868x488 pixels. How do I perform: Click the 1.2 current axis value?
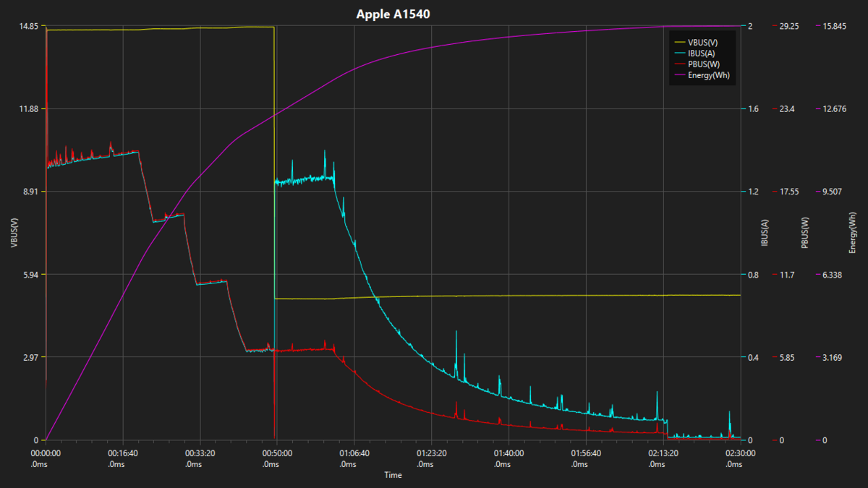point(753,192)
